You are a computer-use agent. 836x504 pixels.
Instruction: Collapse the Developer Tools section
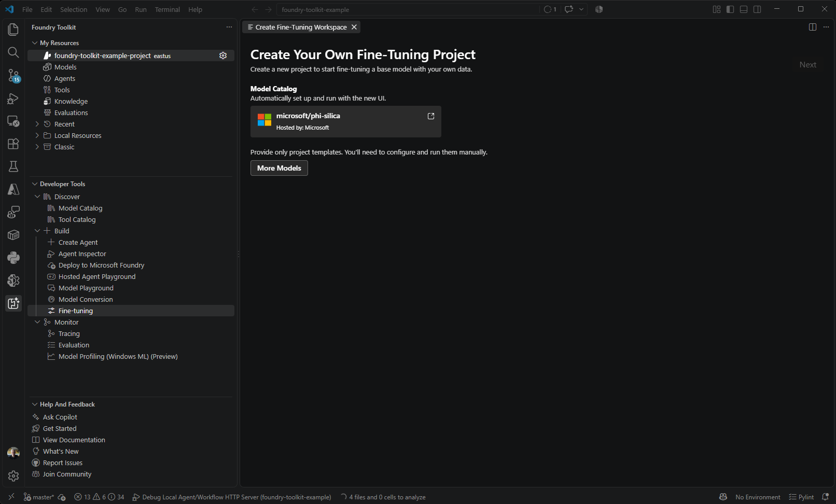click(x=35, y=184)
